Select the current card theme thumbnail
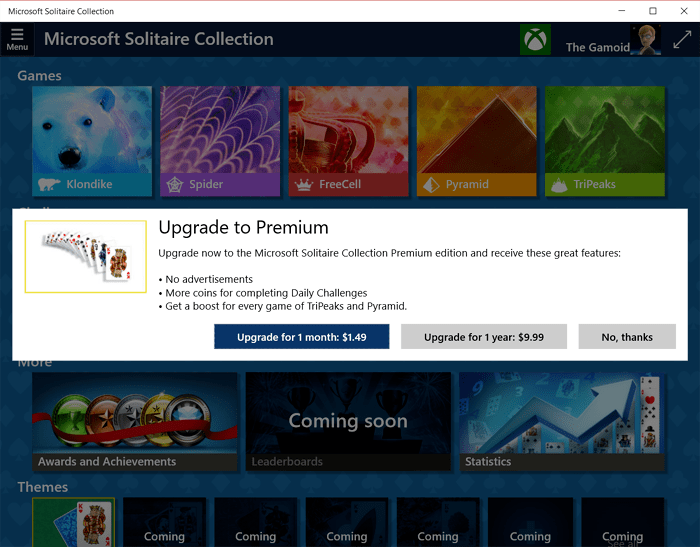 click(73, 522)
